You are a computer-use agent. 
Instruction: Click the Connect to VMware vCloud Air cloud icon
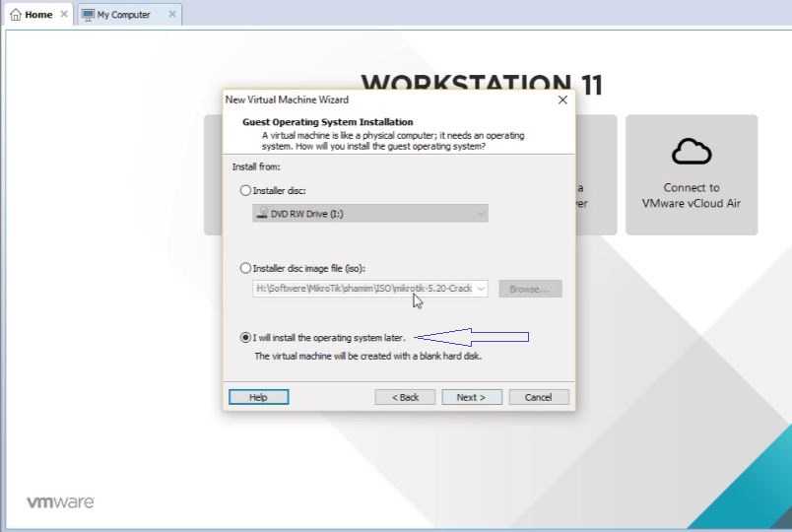692,151
